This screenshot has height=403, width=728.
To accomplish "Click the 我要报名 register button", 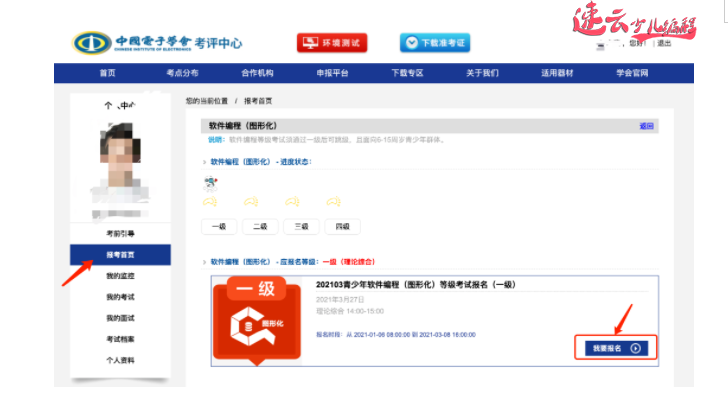I will 616,348.
